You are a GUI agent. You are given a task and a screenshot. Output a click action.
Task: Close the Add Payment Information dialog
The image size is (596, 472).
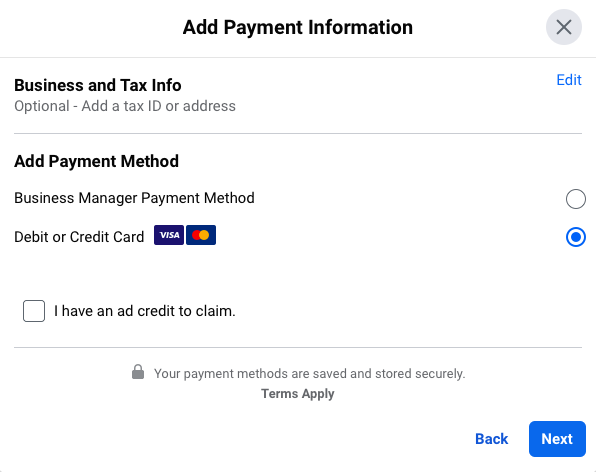(x=564, y=27)
